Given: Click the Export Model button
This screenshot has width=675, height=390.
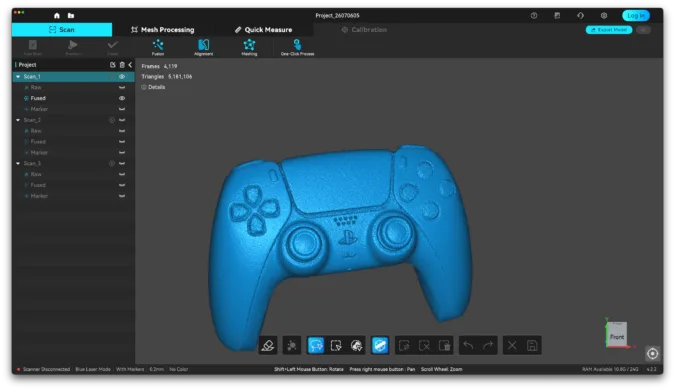Looking at the screenshot, I should [x=609, y=30].
